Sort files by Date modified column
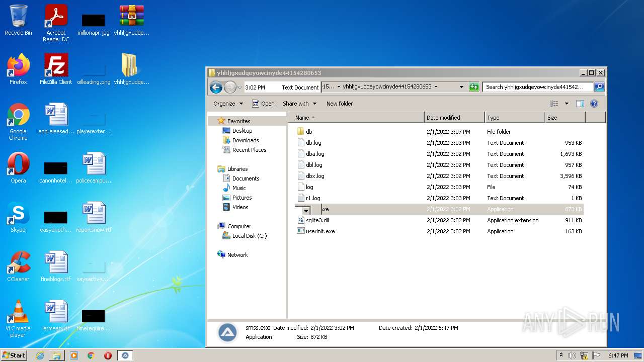The image size is (644, 362). (x=454, y=118)
